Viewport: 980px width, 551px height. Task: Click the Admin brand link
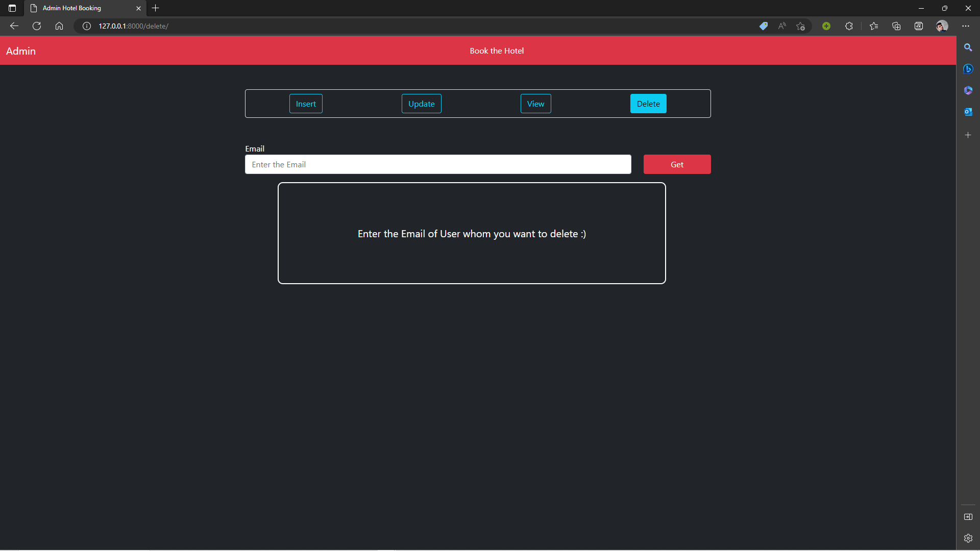pos(21,51)
